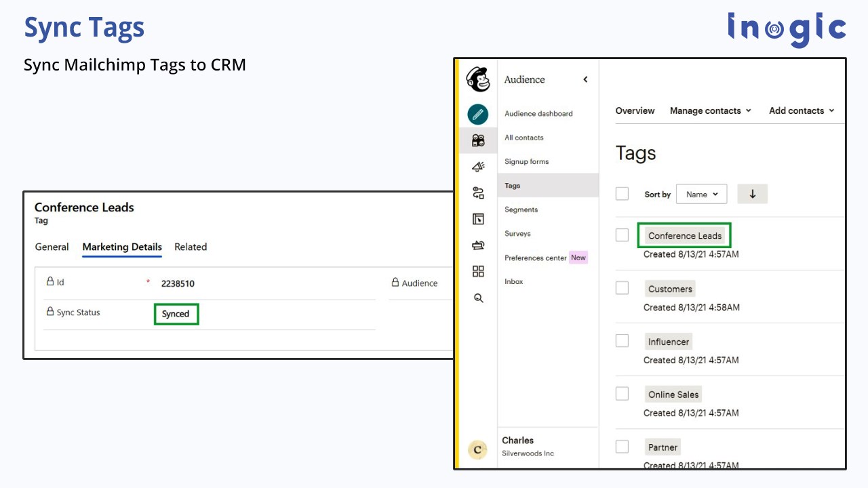
Task: Click the Search magnifier icon in the sidebar
Action: (x=478, y=298)
